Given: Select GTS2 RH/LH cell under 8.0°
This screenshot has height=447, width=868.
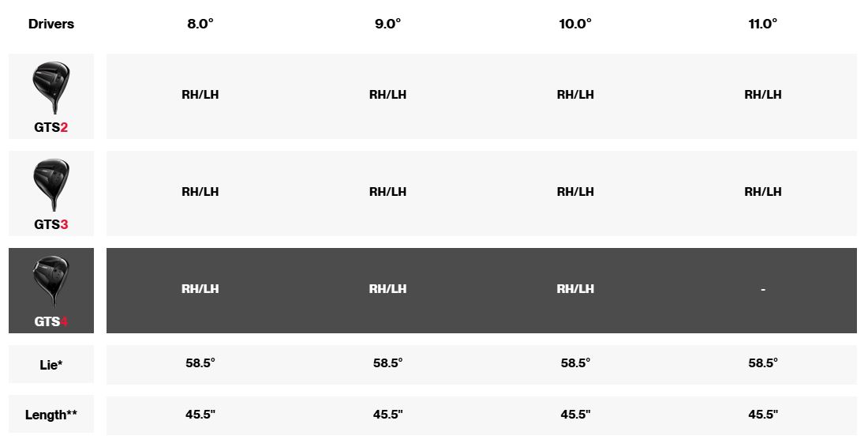Looking at the screenshot, I should coord(200,95).
